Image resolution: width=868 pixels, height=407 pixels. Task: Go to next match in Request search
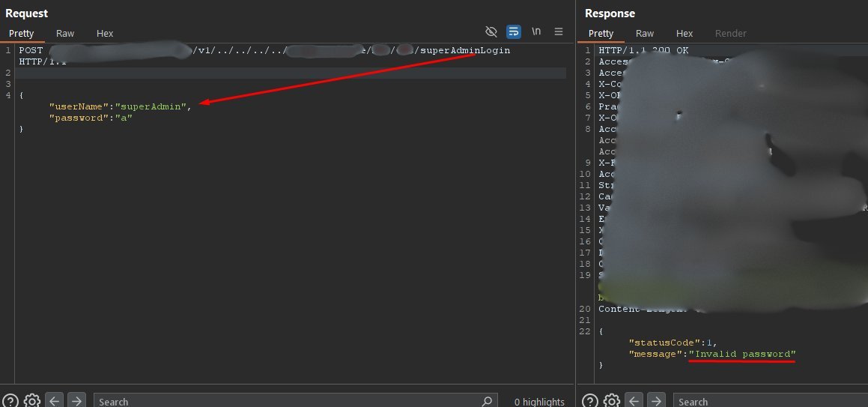tap(76, 401)
